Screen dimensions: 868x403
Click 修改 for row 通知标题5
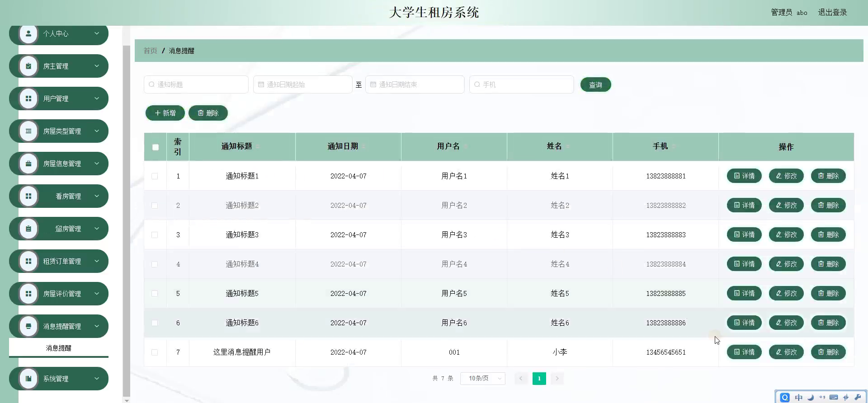(786, 293)
